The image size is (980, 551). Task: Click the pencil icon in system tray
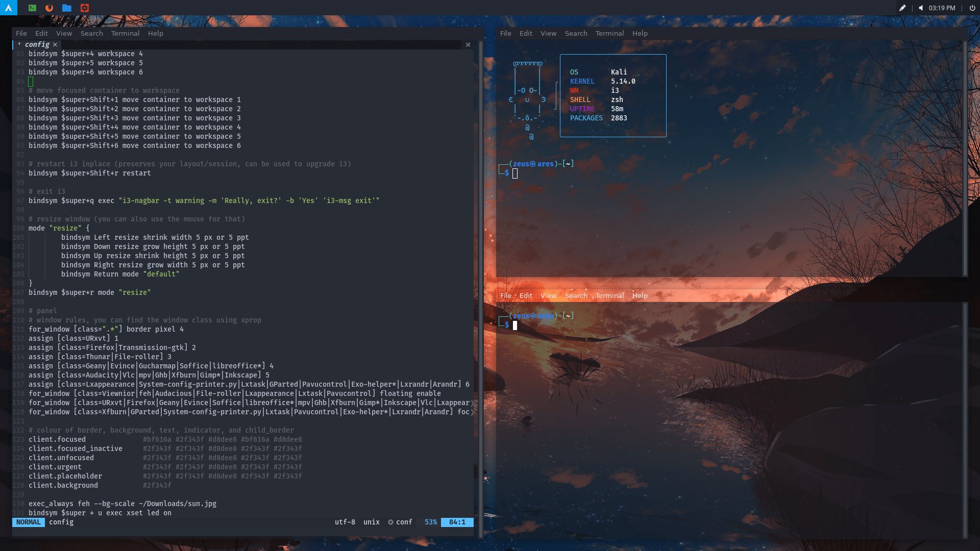click(x=902, y=8)
